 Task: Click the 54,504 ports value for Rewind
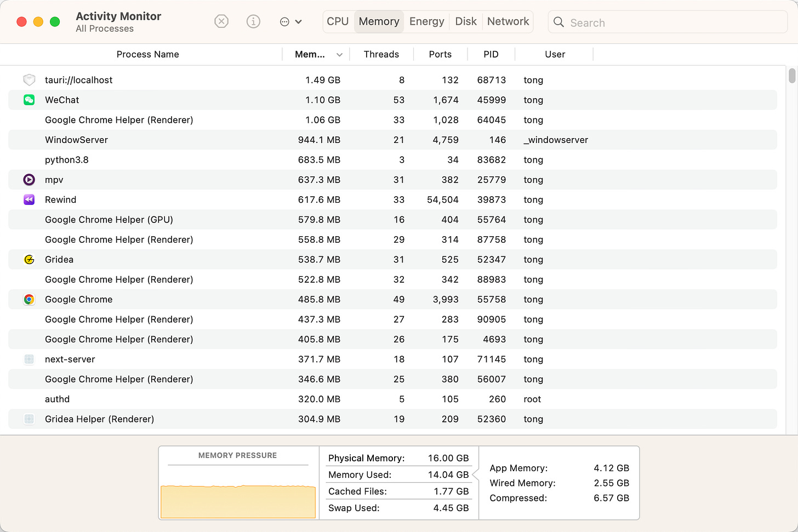click(442, 199)
